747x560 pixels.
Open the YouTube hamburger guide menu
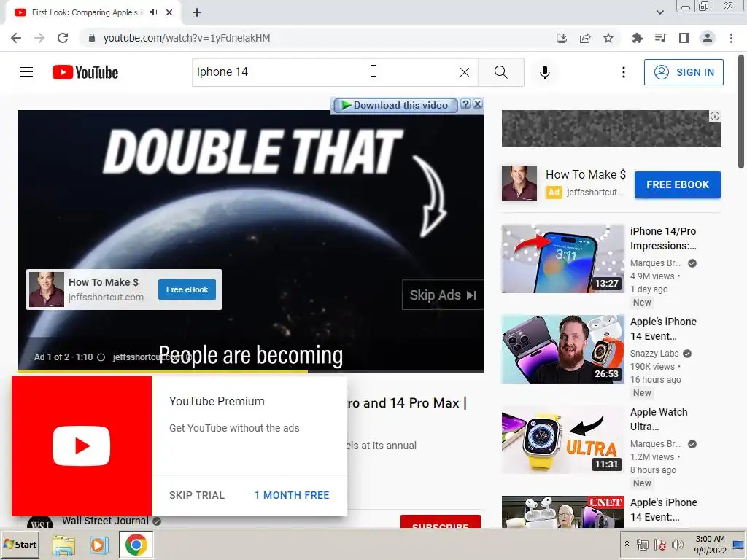(x=26, y=72)
